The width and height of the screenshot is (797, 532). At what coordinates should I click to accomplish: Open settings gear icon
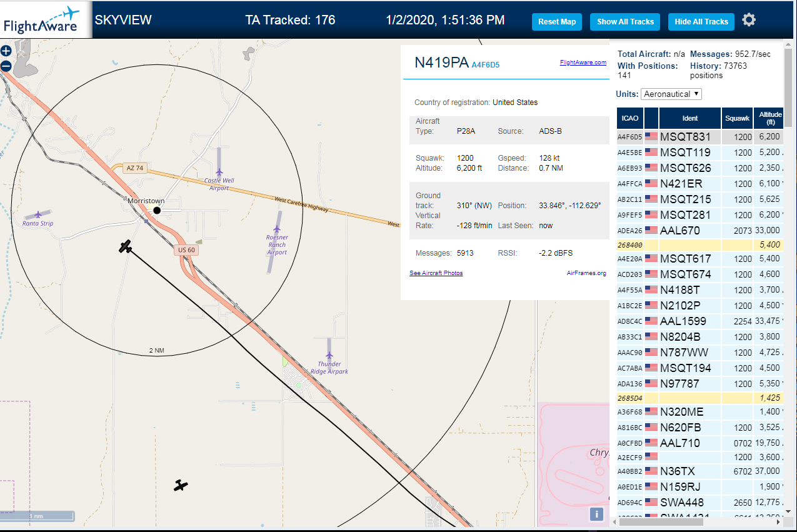749,20
